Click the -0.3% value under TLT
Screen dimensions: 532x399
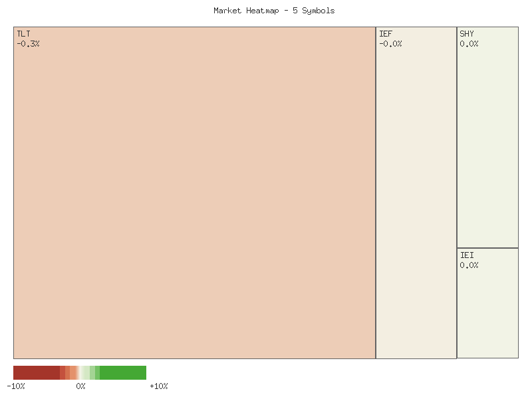(28, 43)
